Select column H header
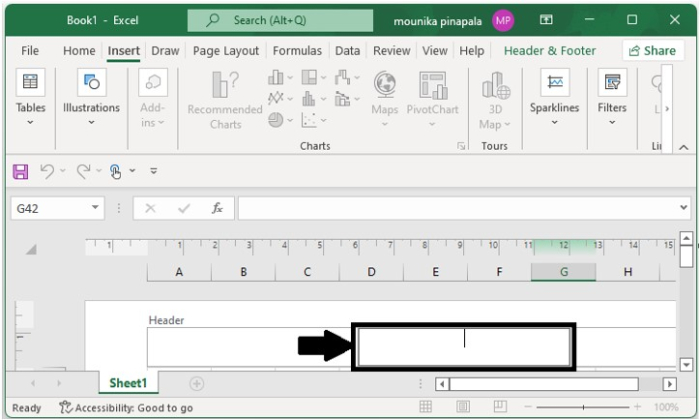 (628, 272)
